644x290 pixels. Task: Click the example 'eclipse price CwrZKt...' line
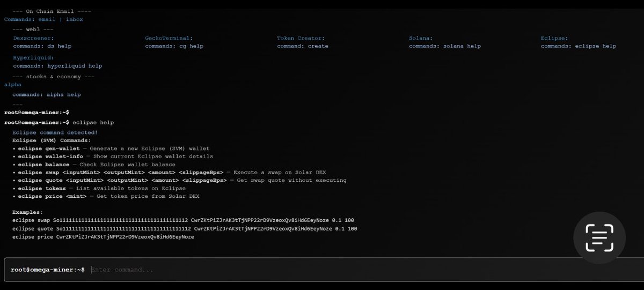(103, 237)
